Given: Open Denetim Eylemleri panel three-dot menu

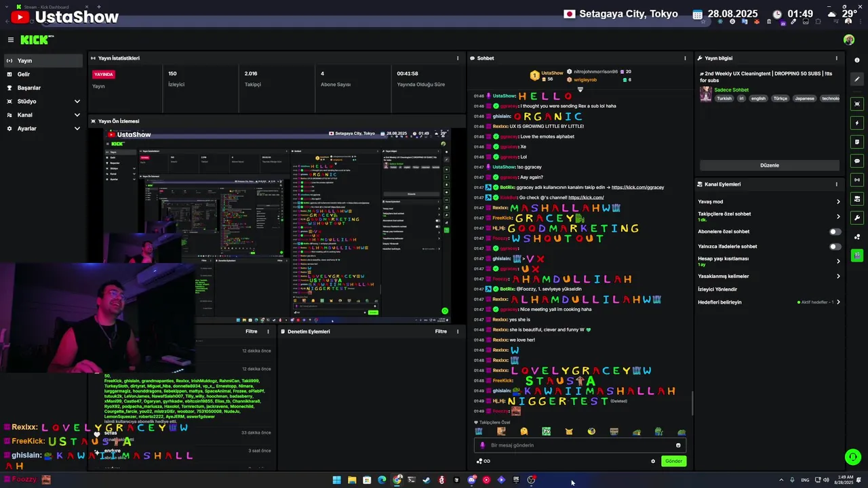Looking at the screenshot, I should click(x=458, y=331).
